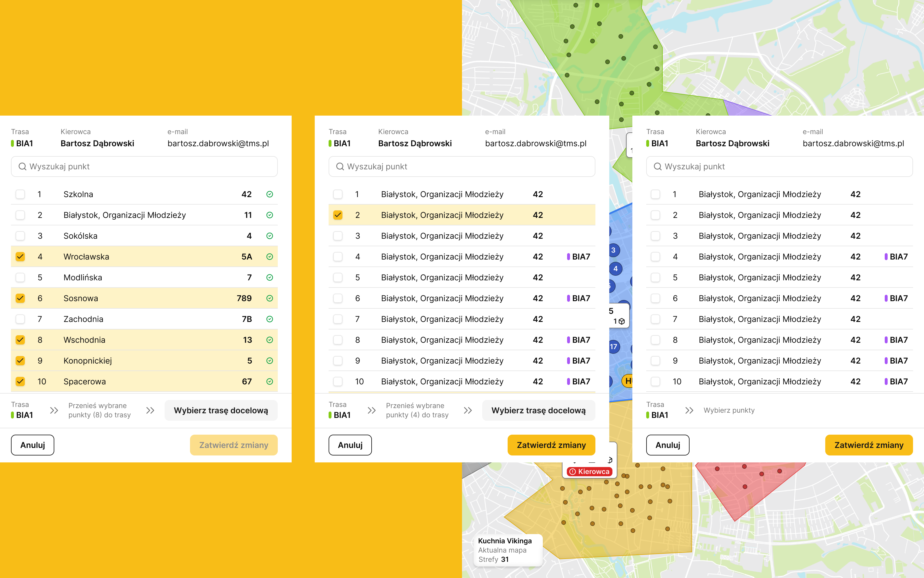The image size is (924, 578).
Task: Confirm changes with Zatwierdź zmiany right panel
Action: tap(869, 445)
